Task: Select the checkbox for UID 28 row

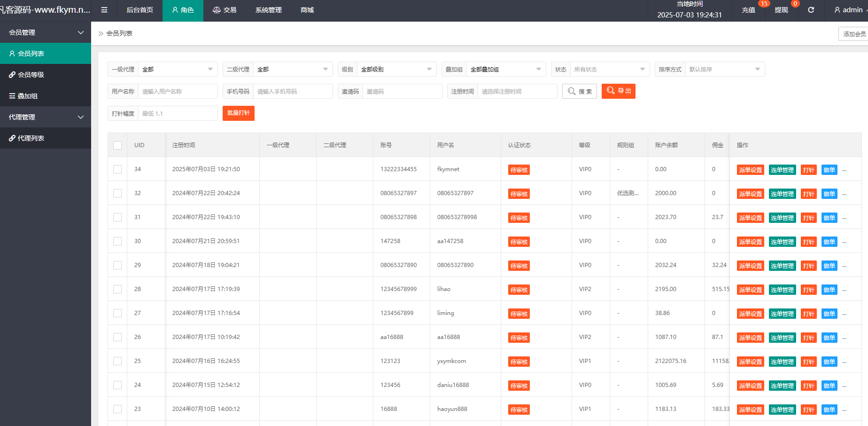Action: tap(117, 289)
